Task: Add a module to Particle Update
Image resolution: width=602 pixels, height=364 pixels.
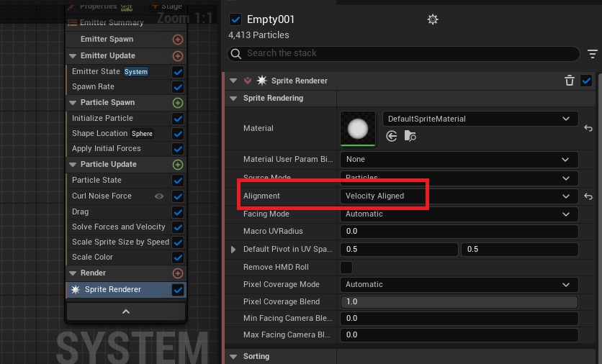Action: point(177,165)
